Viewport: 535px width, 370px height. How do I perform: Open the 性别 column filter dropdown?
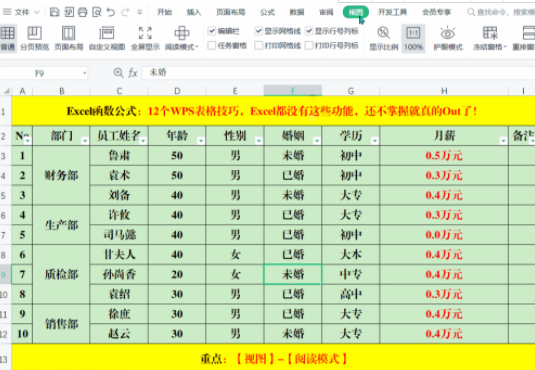click(x=259, y=141)
